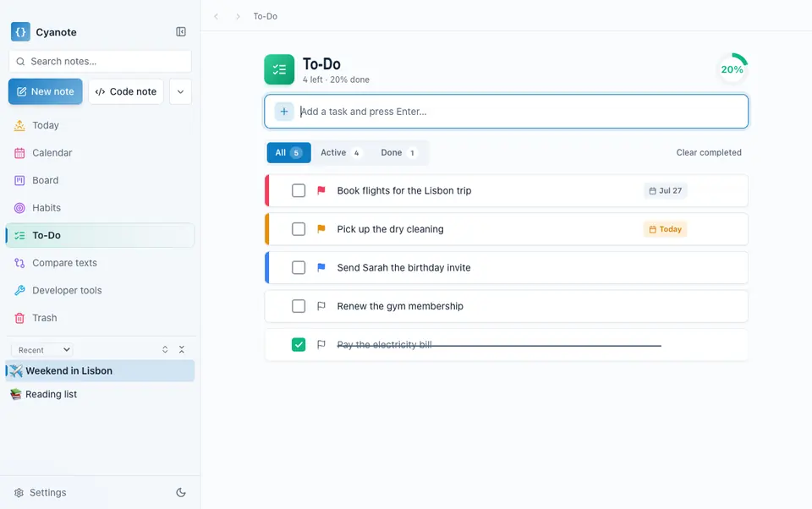Image resolution: width=812 pixels, height=509 pixels.
Task: Show All tasks tab
Action: coord(289,153)
